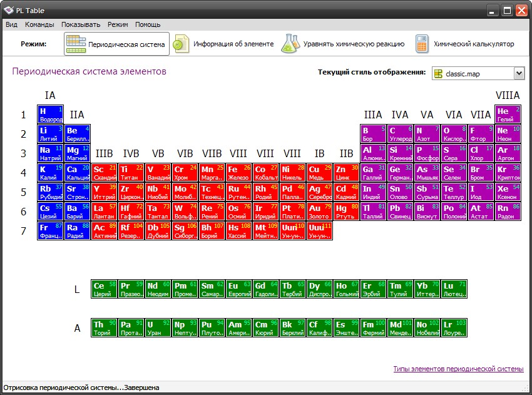The width and height of the screenshot is (532, 395).
Task: Click the flask icon to balance reactions
Action: pyautogui.click(x=290, y=44)
